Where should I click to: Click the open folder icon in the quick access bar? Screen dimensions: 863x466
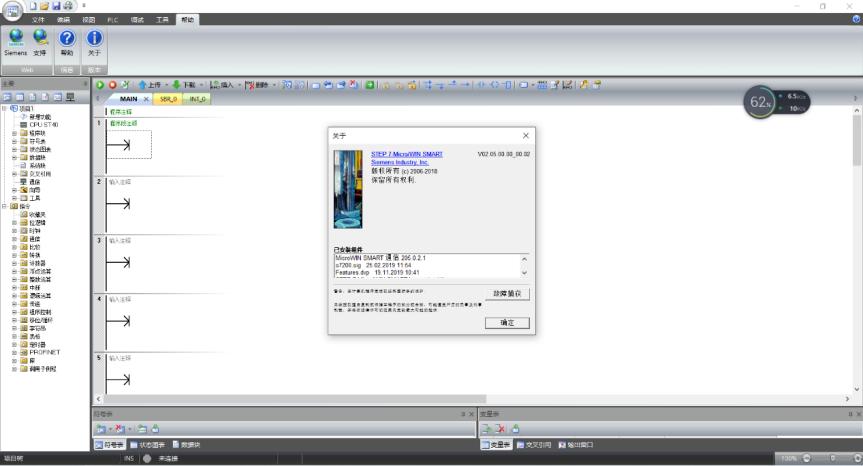(45, 6)
